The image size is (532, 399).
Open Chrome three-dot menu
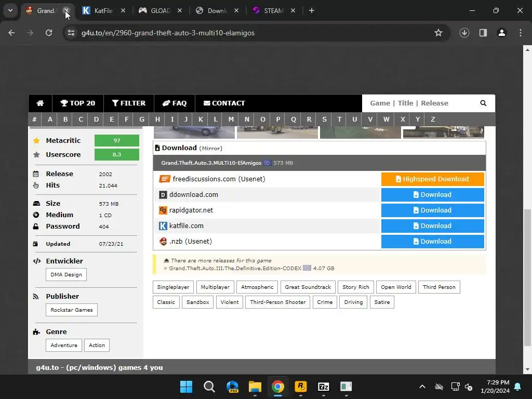521,33
